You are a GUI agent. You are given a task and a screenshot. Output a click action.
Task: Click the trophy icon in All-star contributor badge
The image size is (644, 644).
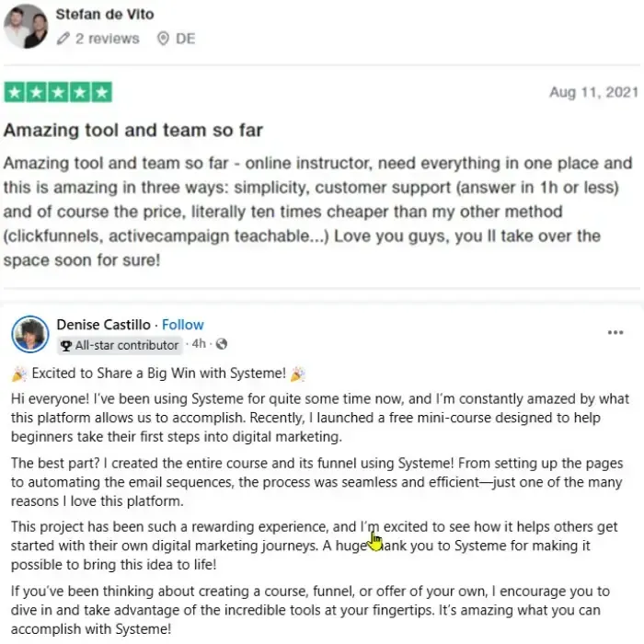[65, 345]
